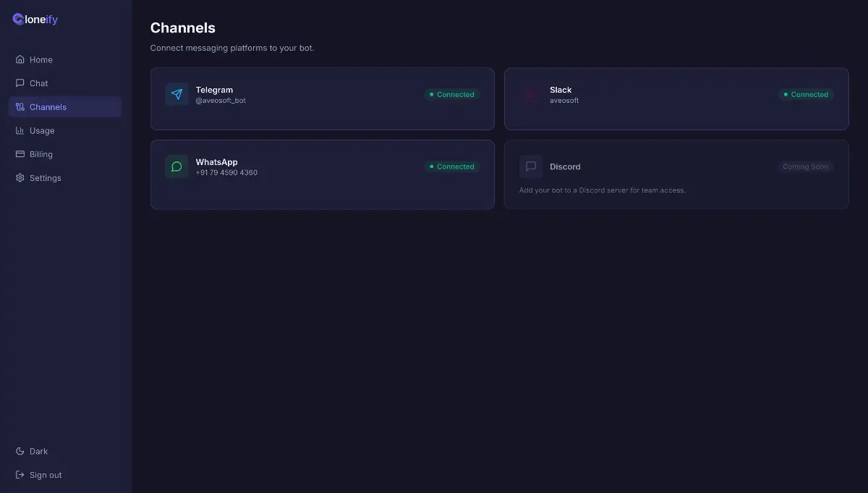
Task: Open Settings from the sidebar
Action: pos(65,178)
